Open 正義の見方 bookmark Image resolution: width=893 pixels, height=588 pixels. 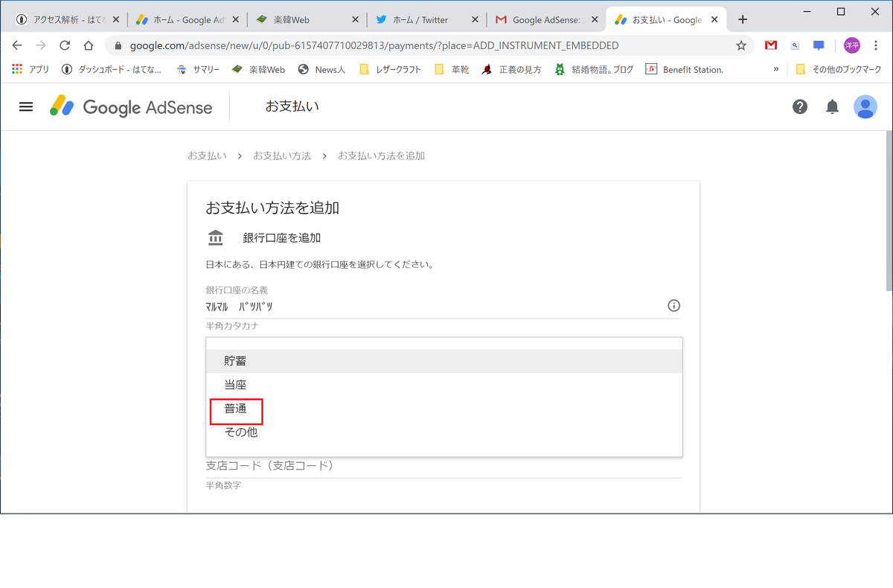[x=511, y=69]
